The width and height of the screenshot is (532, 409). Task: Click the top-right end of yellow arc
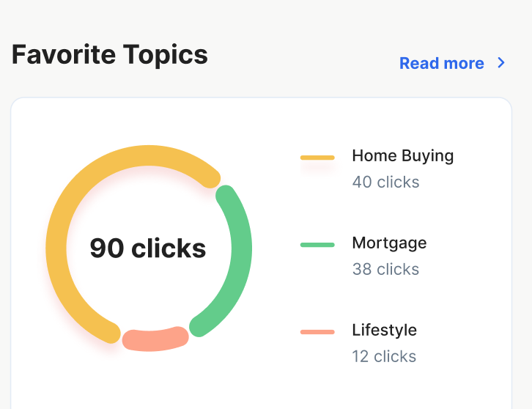(210, 178)
